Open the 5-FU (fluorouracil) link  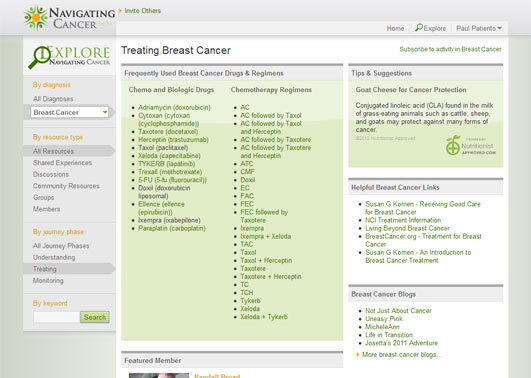172,180
